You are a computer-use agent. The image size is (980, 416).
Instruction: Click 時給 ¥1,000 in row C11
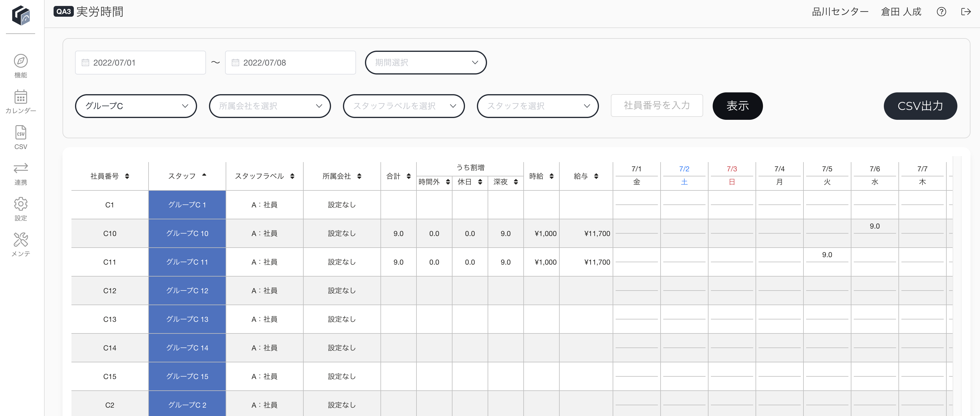pos(545,262)
